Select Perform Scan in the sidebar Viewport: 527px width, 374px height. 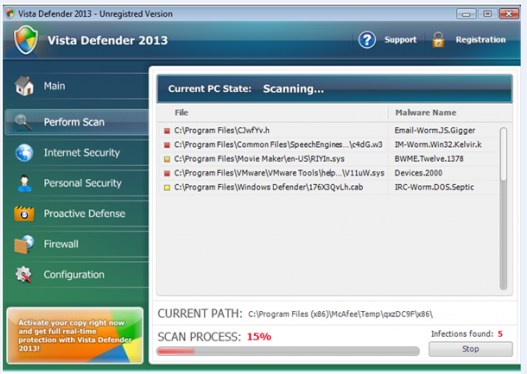[77, 122]
